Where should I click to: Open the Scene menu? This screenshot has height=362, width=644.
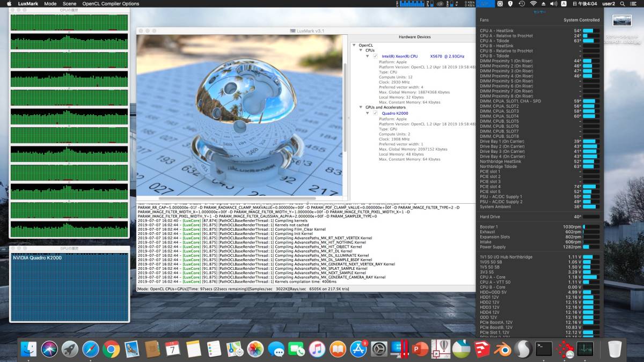point(69,4)
